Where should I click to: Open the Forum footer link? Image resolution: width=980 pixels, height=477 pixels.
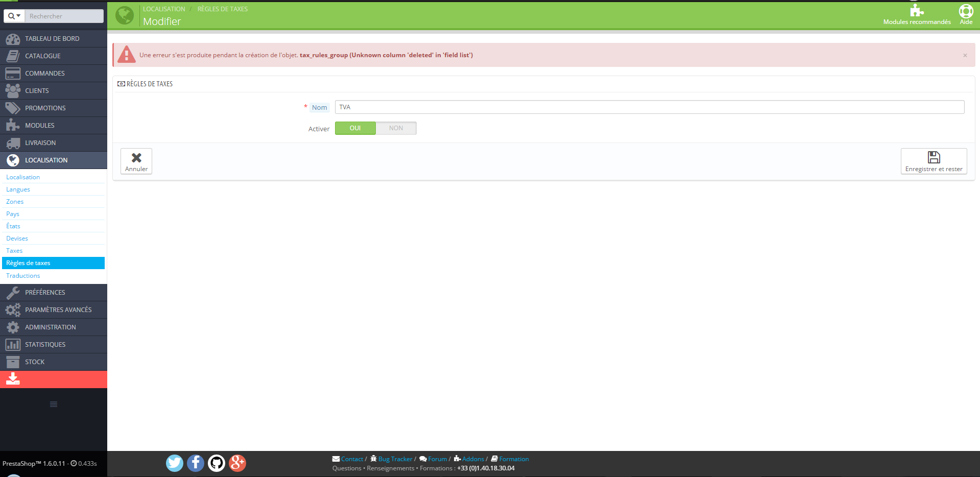point(437,459)
